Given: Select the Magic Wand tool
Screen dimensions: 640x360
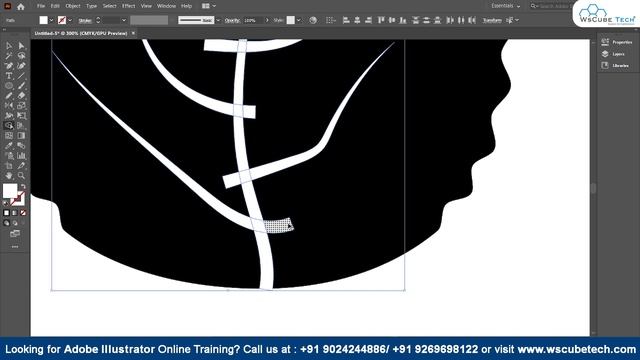Looking at the screenshot, I should point(9,56).
